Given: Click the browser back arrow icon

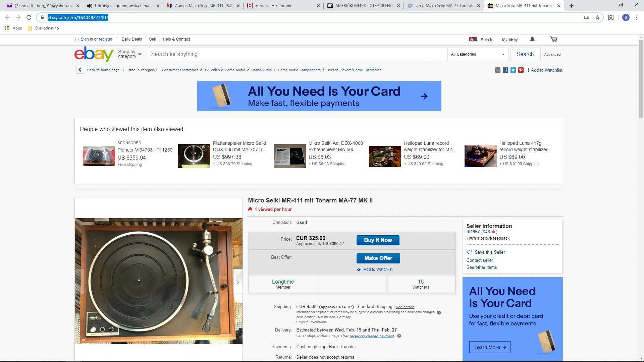Looking at the screenshot, I should 7,17.
